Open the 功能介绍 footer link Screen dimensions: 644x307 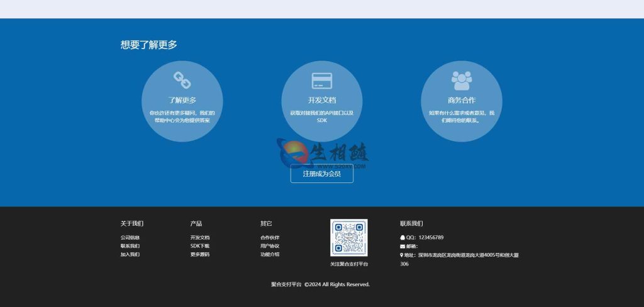(x=270, y=254)
